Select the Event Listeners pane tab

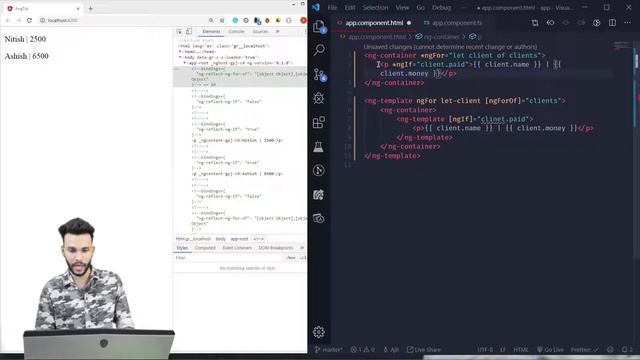pos(237,248)
